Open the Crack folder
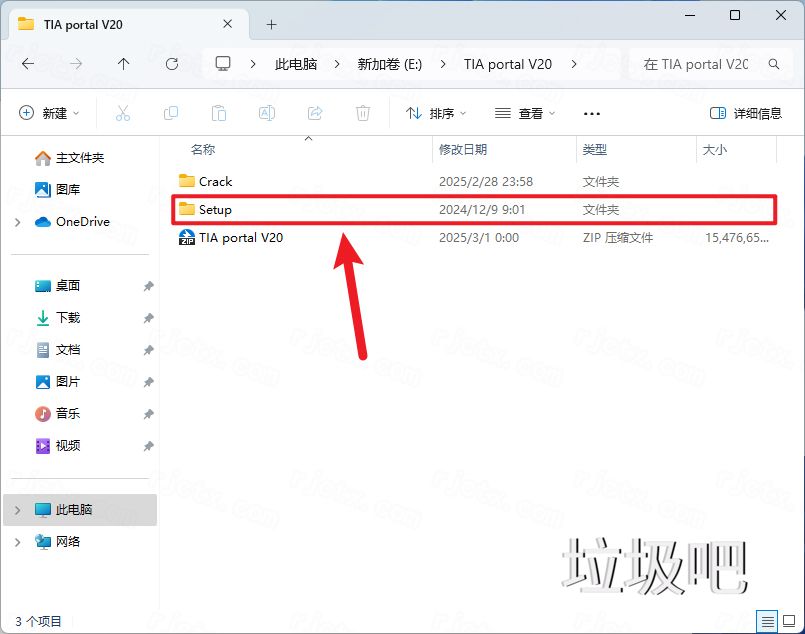Image resolution: width=805 pixels, height=634 pixels. point(214,181)
